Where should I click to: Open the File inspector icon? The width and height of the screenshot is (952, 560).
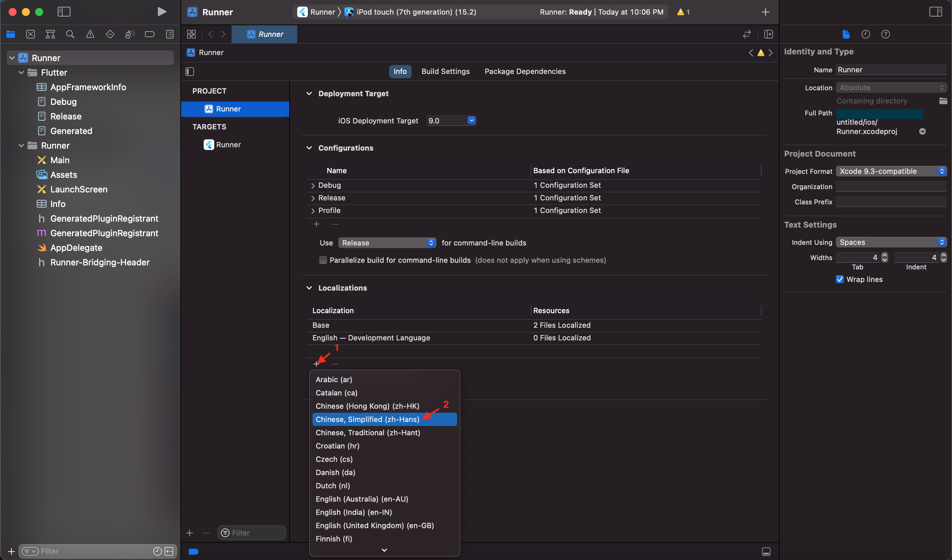coord(846,35)
